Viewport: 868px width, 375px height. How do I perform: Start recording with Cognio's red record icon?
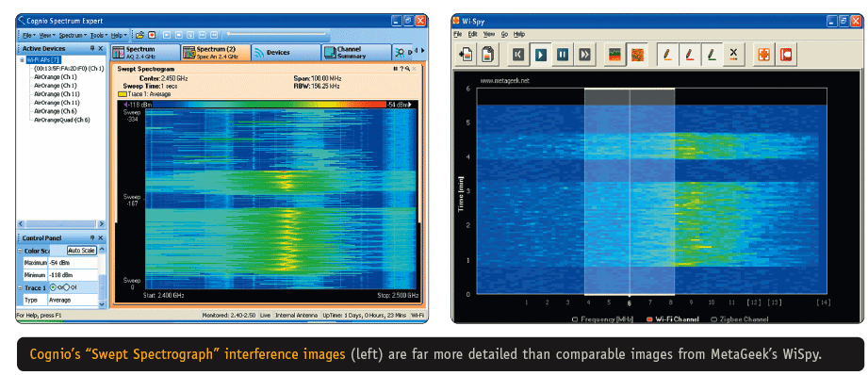pos(153,35)
